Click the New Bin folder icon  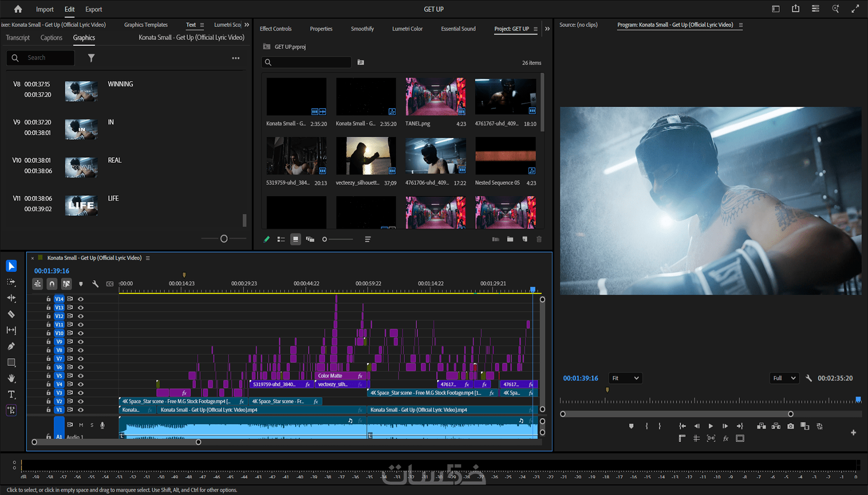510,239
